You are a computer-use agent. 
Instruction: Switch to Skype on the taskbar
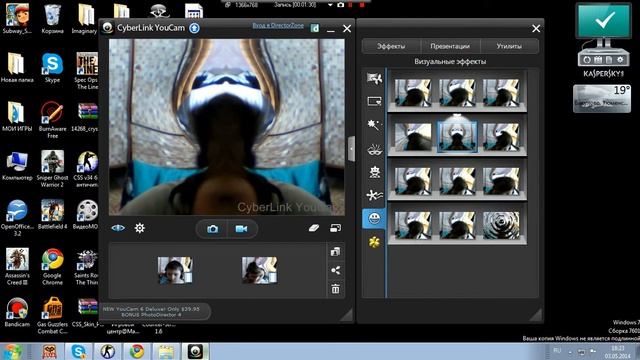point(78,351)
